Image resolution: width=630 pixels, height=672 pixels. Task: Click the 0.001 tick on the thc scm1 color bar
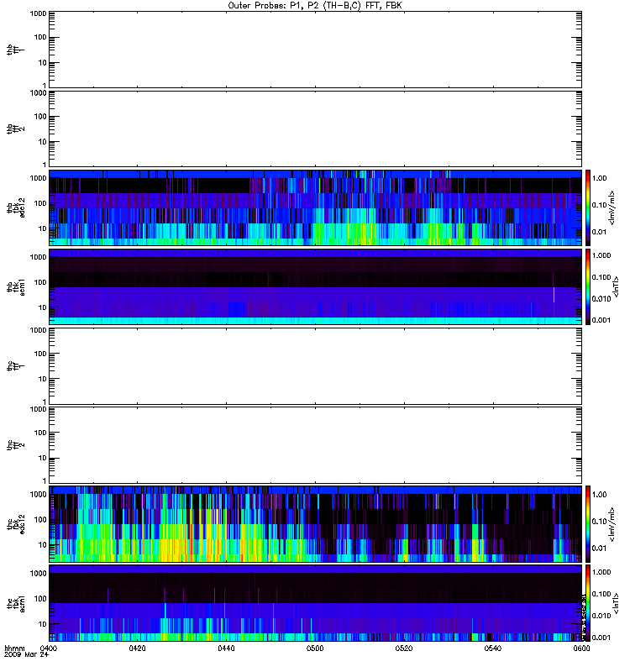point(601,638)
